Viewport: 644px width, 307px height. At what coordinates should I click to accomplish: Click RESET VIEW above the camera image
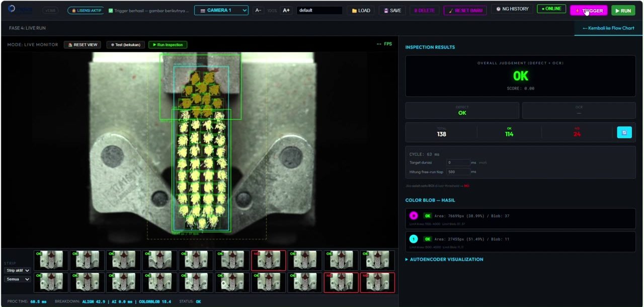(83, 45)
